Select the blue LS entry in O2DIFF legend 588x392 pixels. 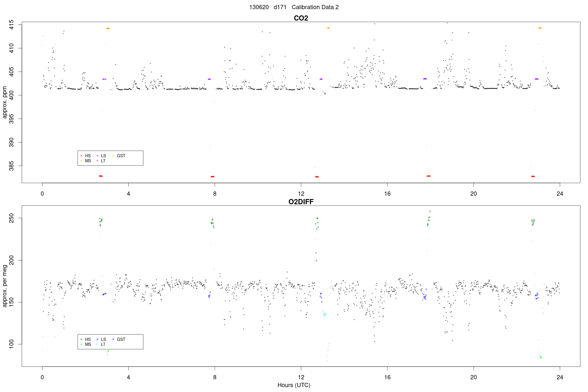(x=101, y=339)
